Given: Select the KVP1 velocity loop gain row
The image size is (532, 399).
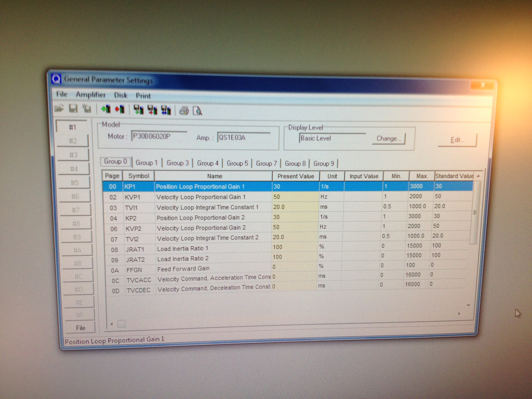Looking at the screenshot, I should coord(201,197).
